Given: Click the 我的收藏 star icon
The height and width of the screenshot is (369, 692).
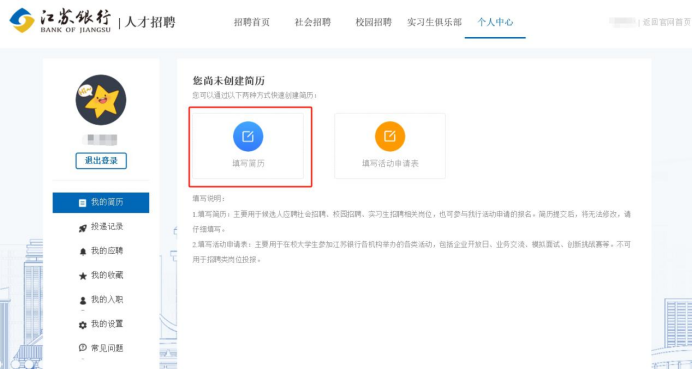Looking at the screenshot, I should (x=83, y=276).
